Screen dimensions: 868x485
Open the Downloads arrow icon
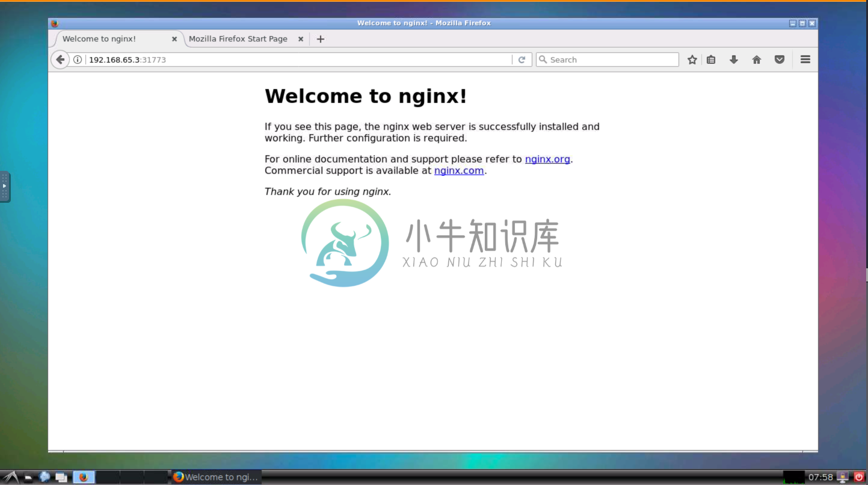tap(734, 60)
